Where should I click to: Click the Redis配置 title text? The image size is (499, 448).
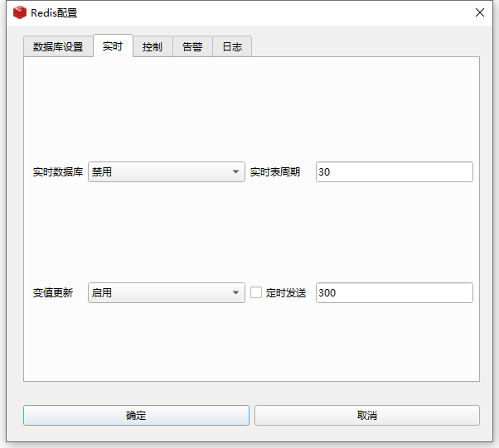54,13
